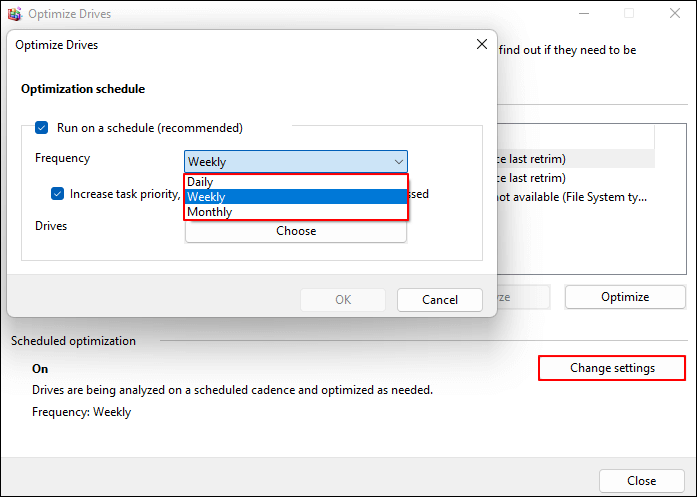This screenshot has width=697, height=497.
Task: Click the Optimize Drives app icon in title bar
Action: [15, 14]
